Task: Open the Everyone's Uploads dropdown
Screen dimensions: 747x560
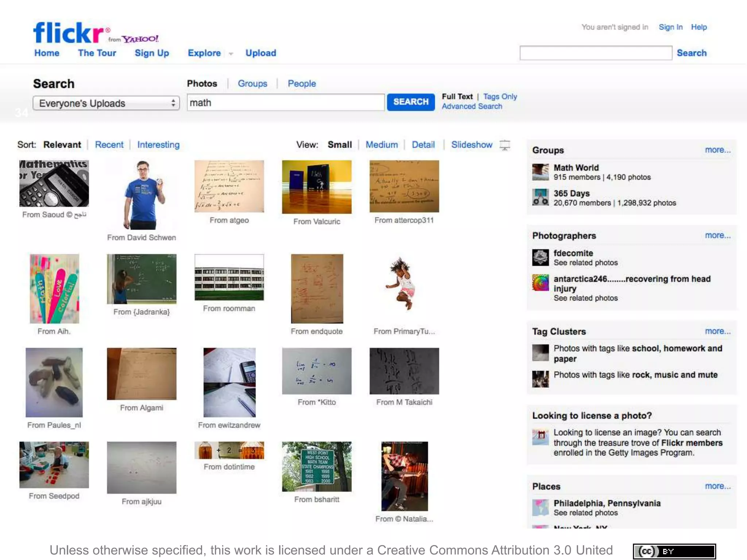Action: 106,103
